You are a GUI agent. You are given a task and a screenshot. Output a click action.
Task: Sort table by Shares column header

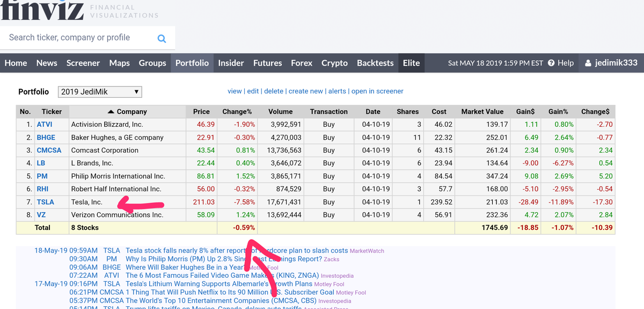pos(407,112)
